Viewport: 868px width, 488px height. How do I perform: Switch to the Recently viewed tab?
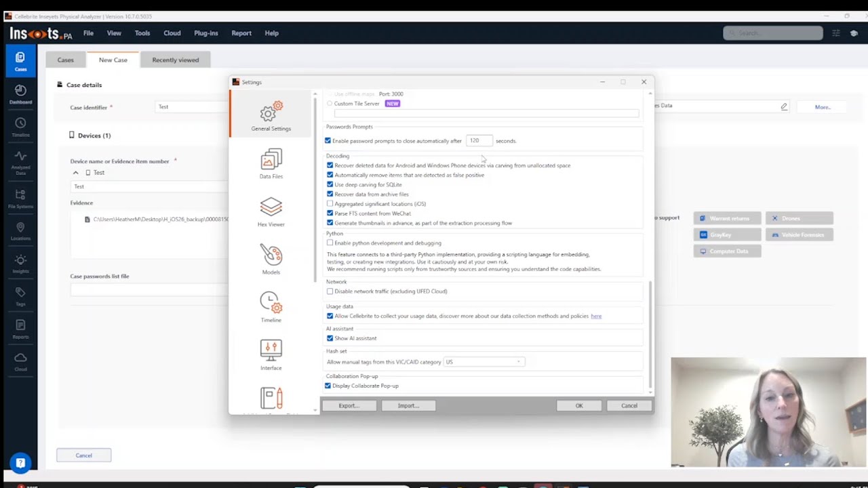176,60
